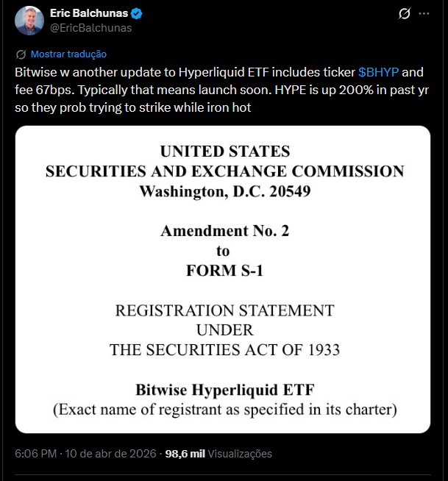Open the $BHYP cashtag link
This screenshot has height=481, width=448.
coord(379,73)
